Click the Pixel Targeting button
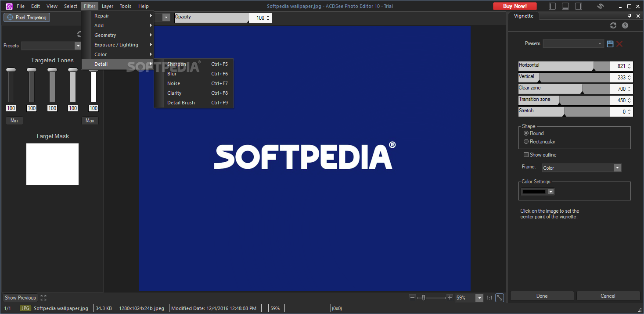This screenshot has height=314, width=644. pos(27,18)
